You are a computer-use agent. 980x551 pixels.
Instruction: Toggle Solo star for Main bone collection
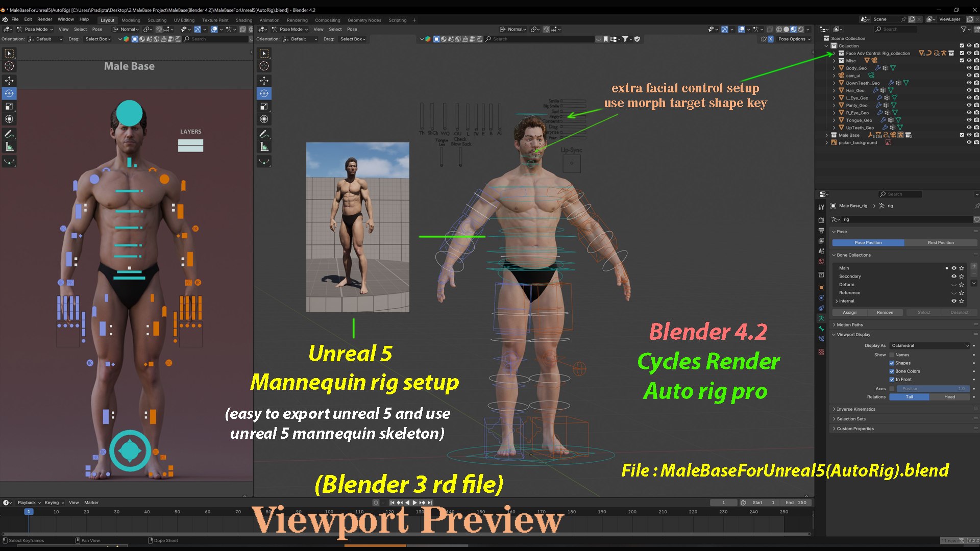point(962,268)
